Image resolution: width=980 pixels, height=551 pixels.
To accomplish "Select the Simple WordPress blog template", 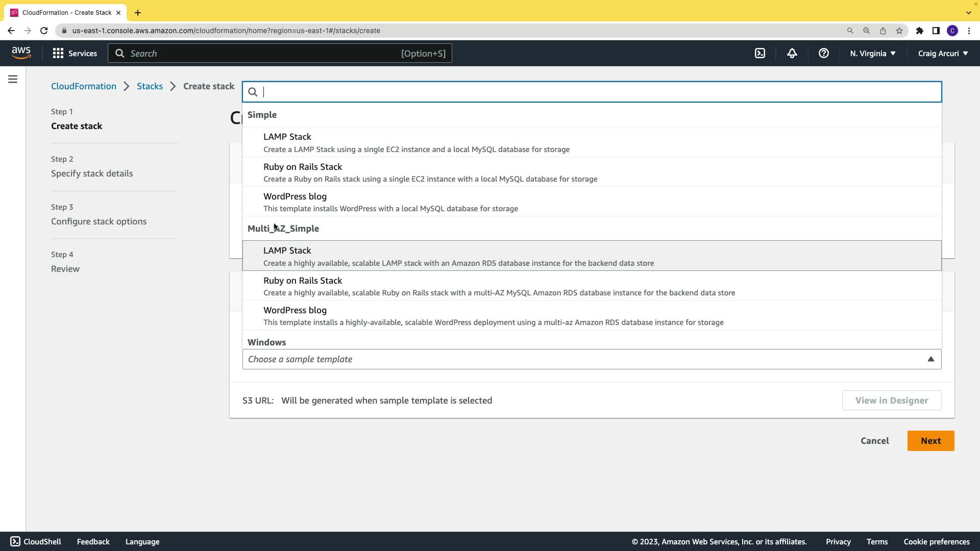I will 390,202.
